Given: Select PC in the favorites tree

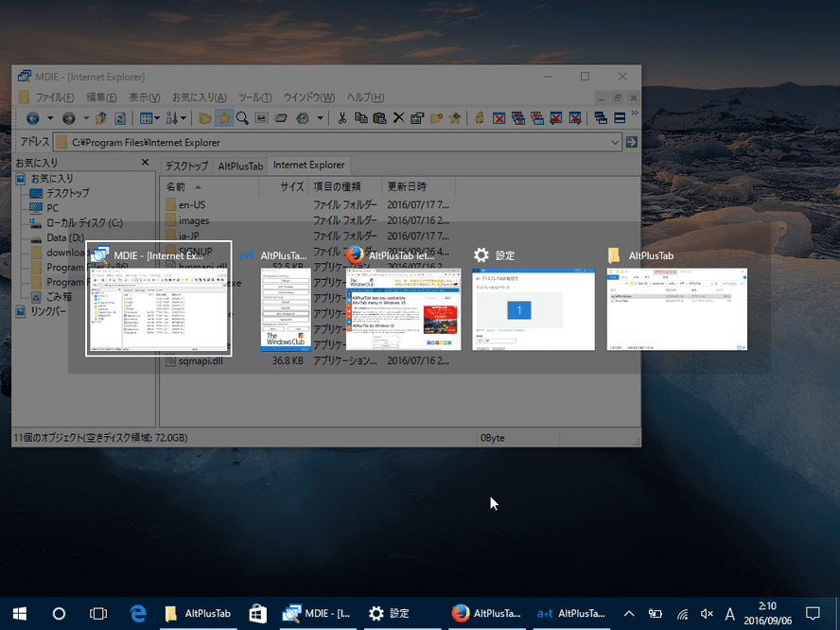Looking at the screenshot, I should click(53, 208).
